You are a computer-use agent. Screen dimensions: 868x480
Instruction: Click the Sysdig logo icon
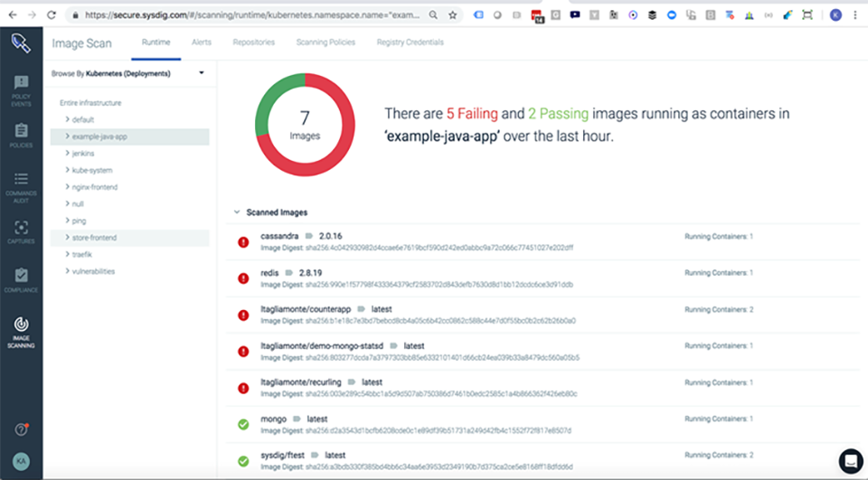tap(21, 43)
